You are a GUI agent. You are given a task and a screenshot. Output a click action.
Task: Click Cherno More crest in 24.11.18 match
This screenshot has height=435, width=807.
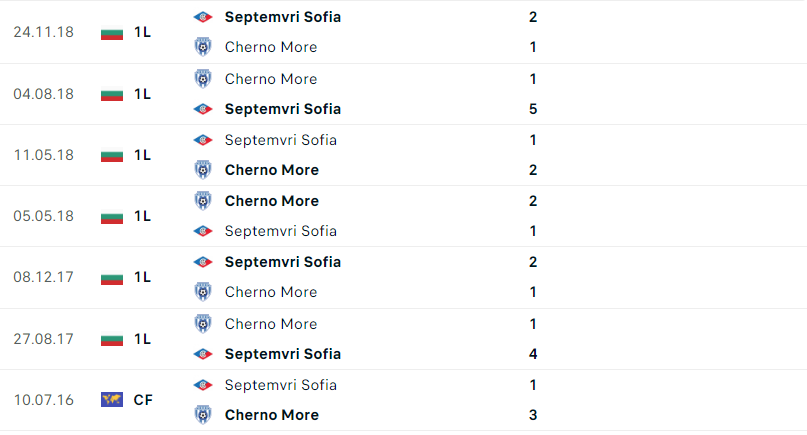pyautogui.click(x=203, y=47)
